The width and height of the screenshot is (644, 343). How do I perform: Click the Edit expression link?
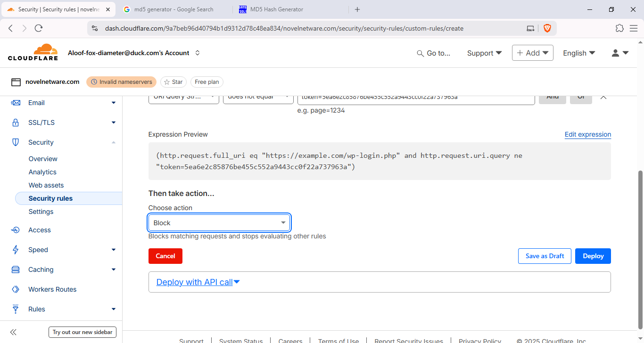click(x=587, y=135)
